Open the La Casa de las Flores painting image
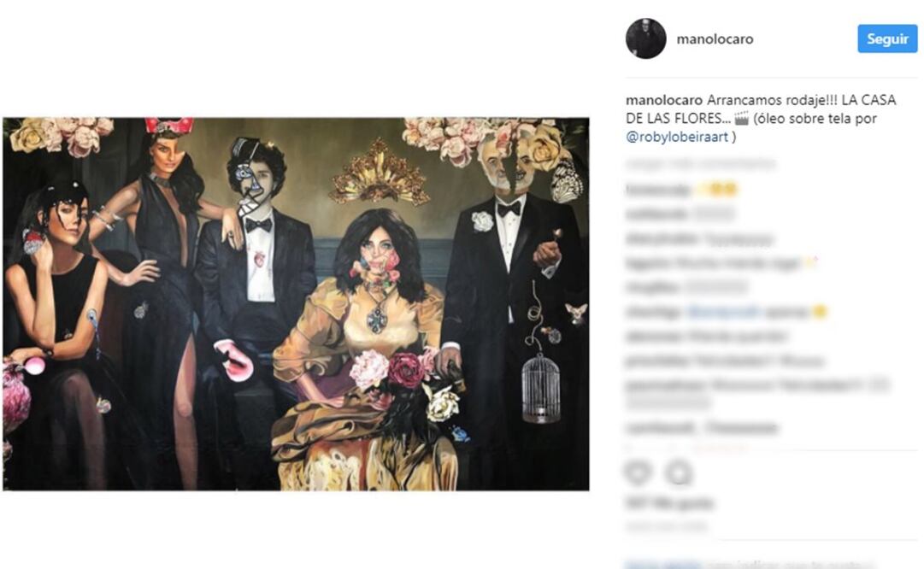 click(x=296, y=304)
